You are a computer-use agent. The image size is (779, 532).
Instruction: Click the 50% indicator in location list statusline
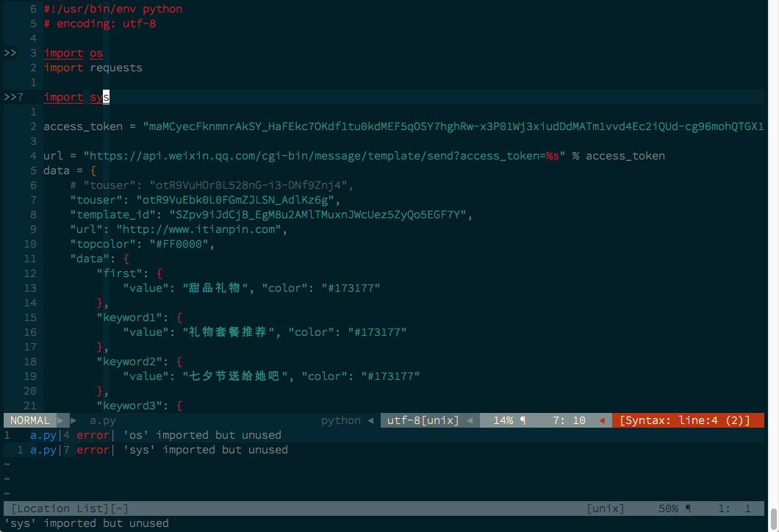tap(668, 508)
